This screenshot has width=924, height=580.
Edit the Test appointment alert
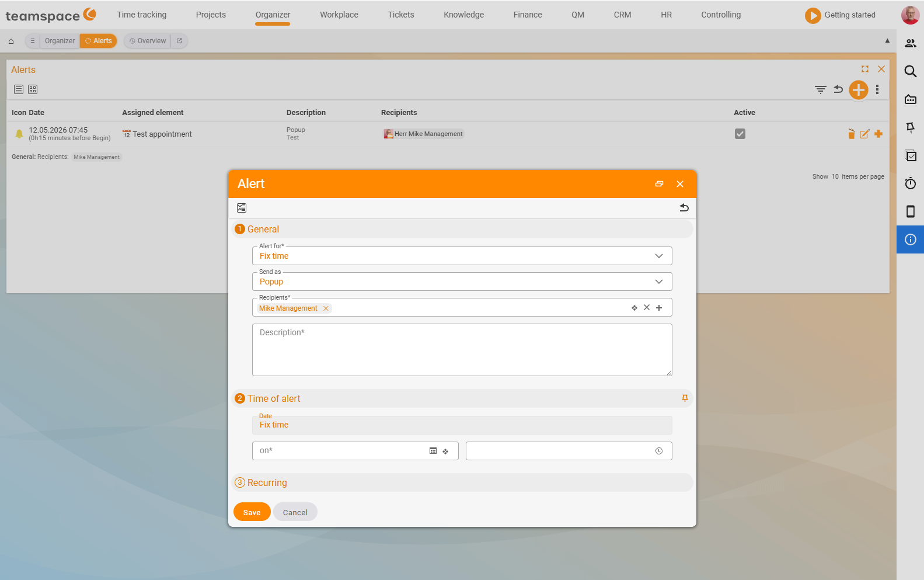coord(864,134)
